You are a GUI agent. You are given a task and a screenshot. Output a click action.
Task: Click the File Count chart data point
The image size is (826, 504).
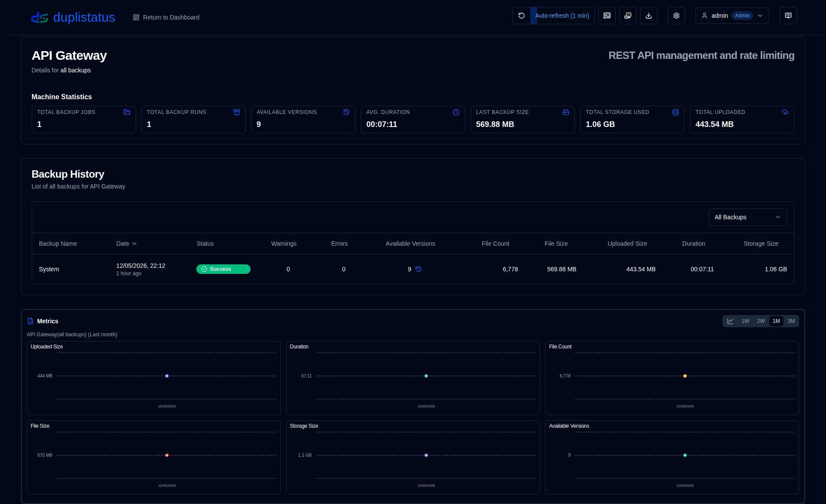685,376
